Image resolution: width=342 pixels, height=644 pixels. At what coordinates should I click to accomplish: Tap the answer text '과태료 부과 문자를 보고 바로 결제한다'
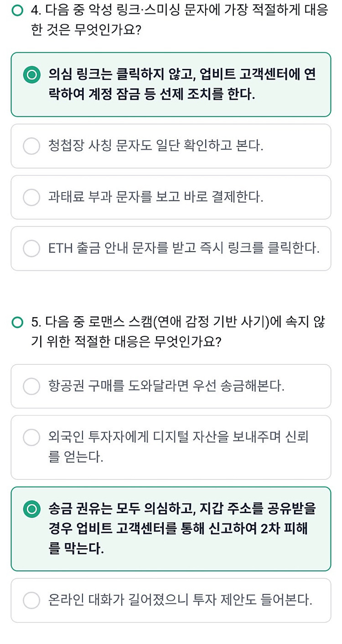coord(156,197)
